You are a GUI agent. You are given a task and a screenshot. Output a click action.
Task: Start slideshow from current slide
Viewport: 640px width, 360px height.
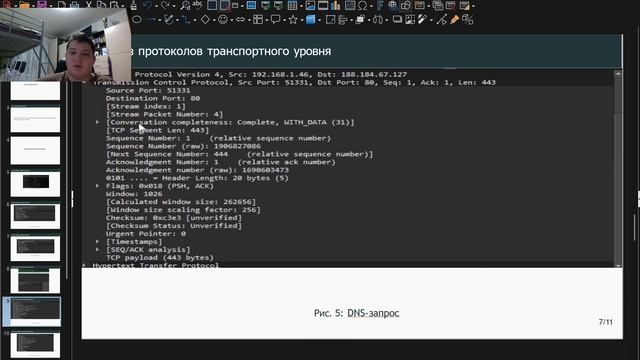click(x=278, y=5)
